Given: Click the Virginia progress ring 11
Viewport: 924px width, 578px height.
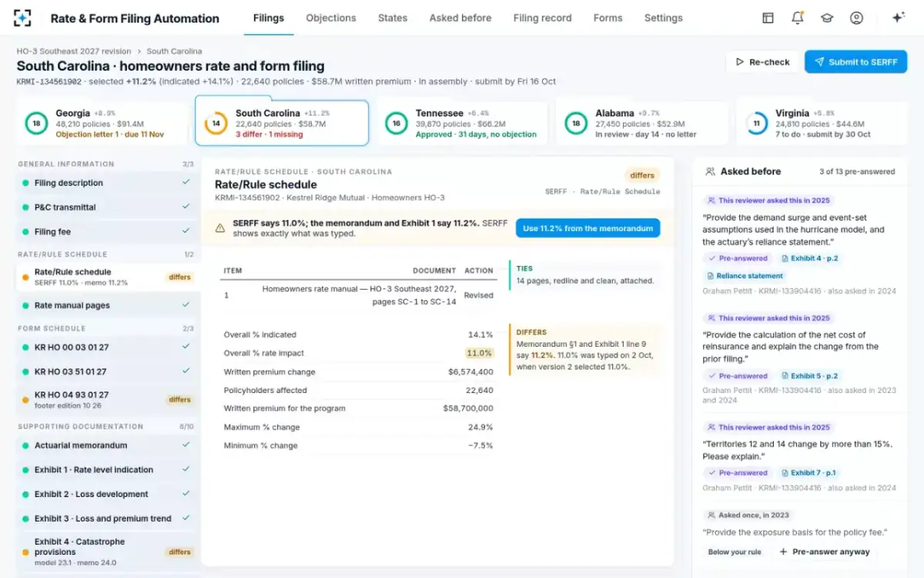Looking at the screenshot, I should pos(756,123).
